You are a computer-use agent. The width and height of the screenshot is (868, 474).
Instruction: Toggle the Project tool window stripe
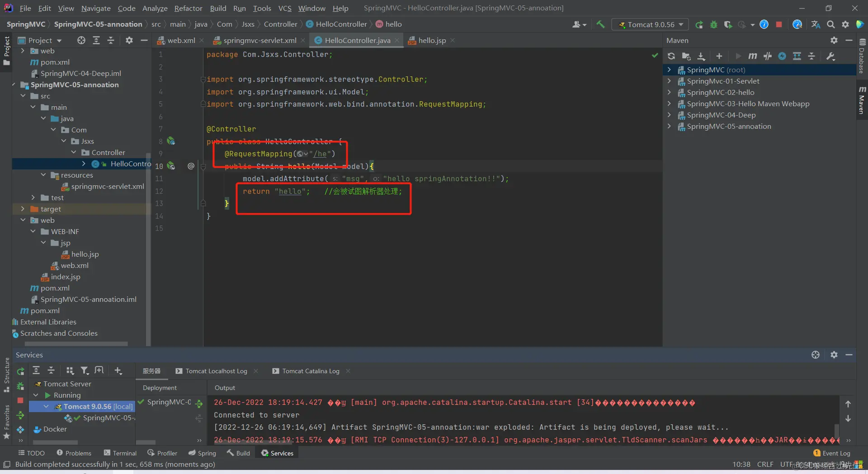(6, 51)
